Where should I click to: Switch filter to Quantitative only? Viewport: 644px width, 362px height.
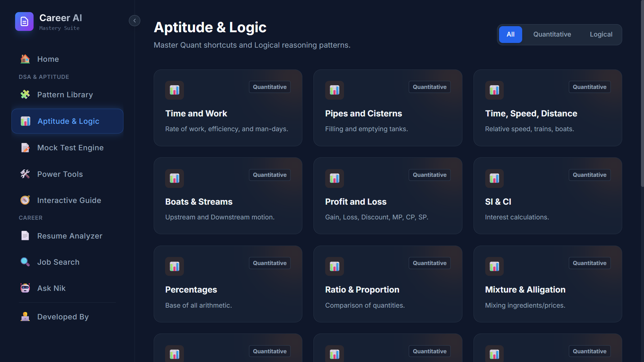click(552, 34)
